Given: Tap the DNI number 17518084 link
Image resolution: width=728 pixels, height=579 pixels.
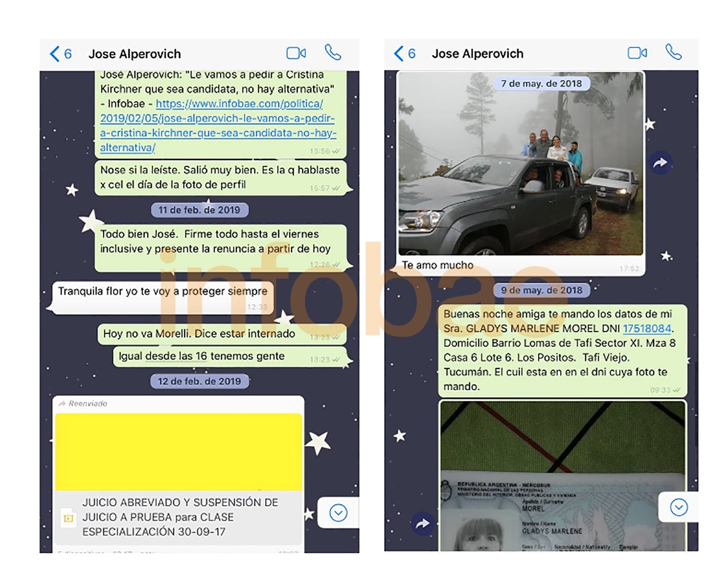Looking at the screenshot, I should (647, 329).
